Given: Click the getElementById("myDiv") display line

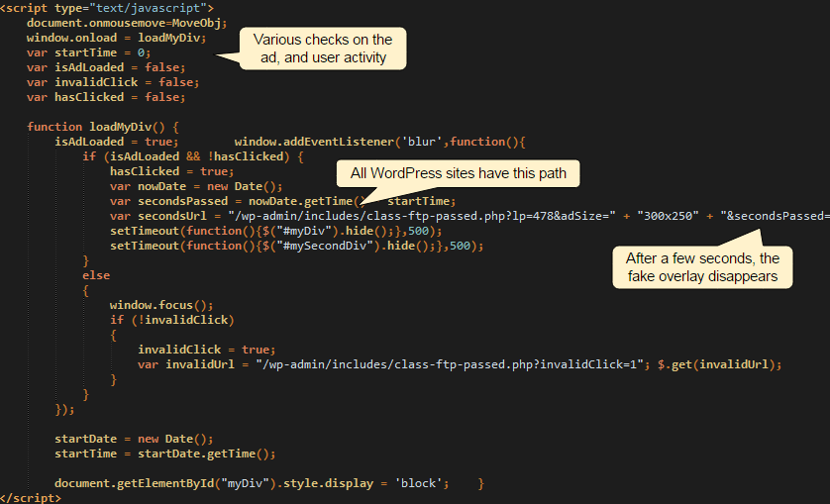Looking at the screenshot, I should [252, 483].
